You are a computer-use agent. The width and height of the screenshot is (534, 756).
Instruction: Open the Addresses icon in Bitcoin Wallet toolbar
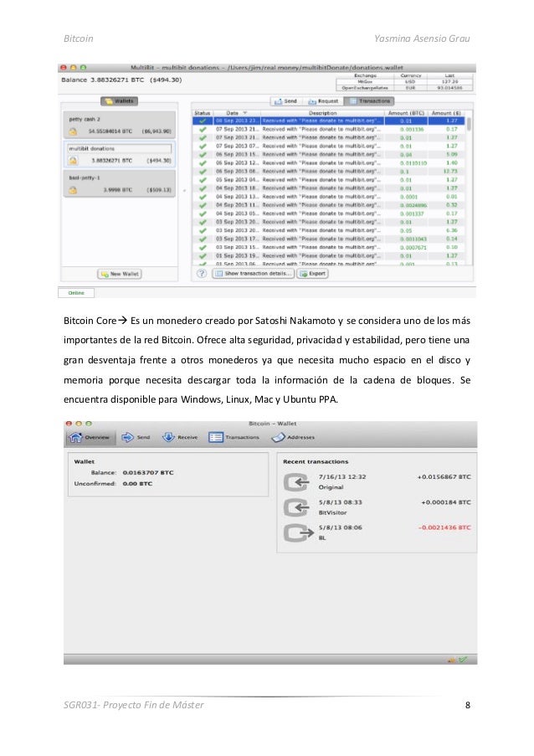tap(279, 437)
